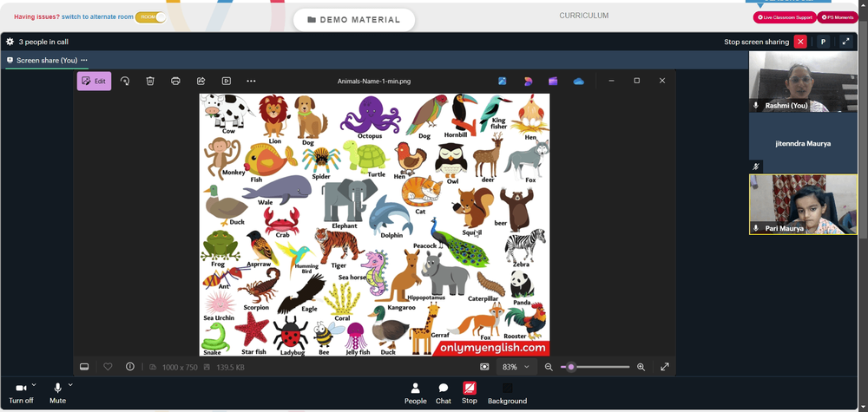868x412 pixels.
Task: Rotate the image in photo viewer
Action: (125, 82)
